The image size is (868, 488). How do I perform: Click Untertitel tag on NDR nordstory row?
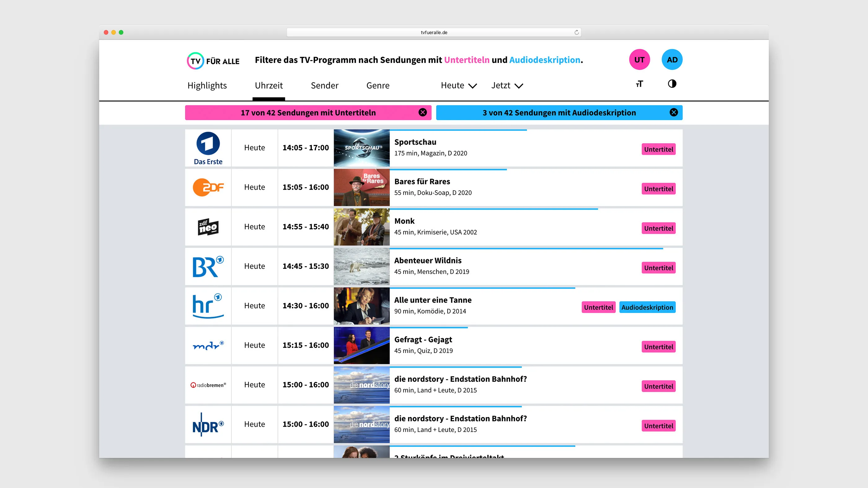(x=658, y=426)
